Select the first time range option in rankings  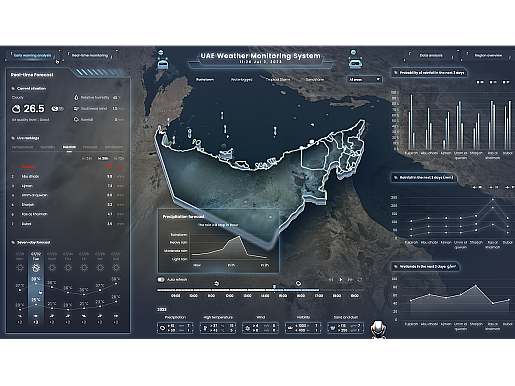point(87,159)
